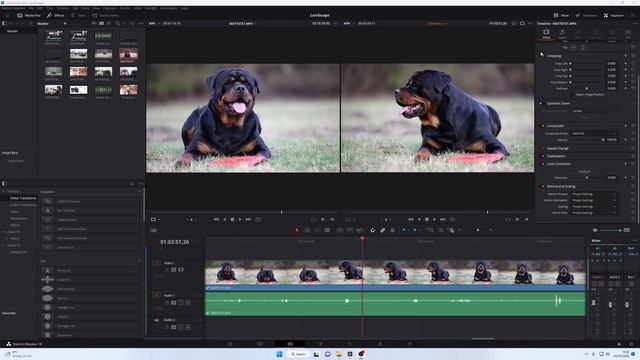Toggle the Speed Change section enable switch
The height and width of the screenshot is (360, 640).
click(542, 149)
